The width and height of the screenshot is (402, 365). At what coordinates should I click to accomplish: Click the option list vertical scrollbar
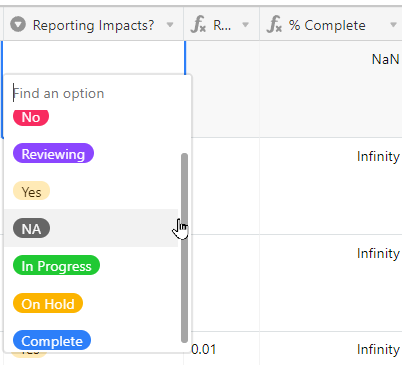(184, 248)
